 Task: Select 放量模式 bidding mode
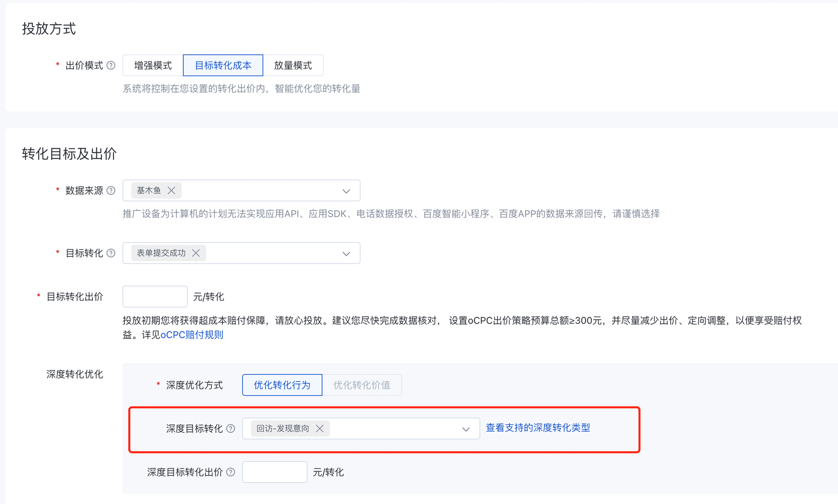[x=293, y=66]
